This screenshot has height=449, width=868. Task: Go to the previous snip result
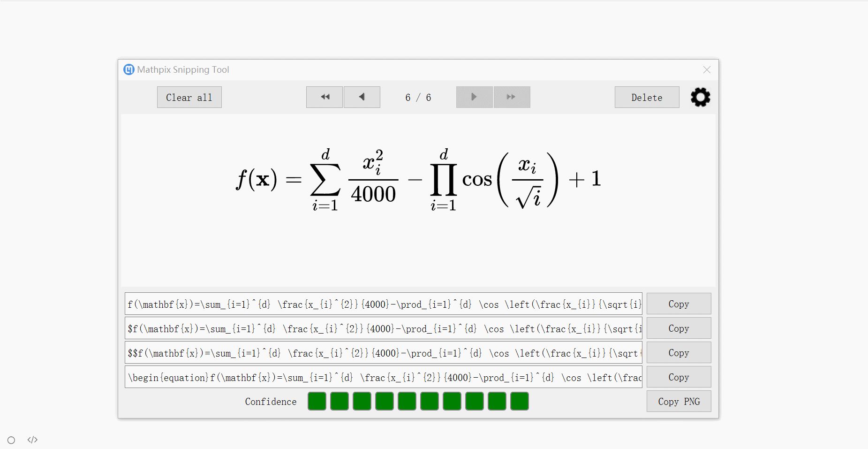pyautogui.click(x=362, y=97)
